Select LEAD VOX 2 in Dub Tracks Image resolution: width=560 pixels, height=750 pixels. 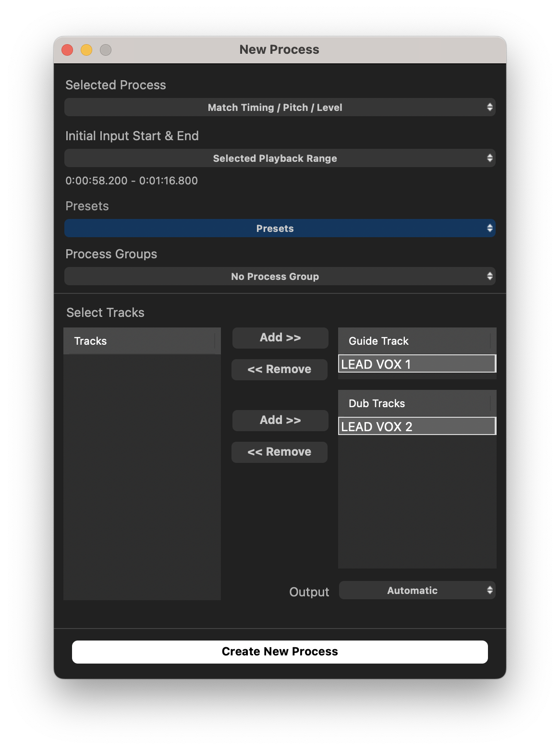tap(417, 426)
